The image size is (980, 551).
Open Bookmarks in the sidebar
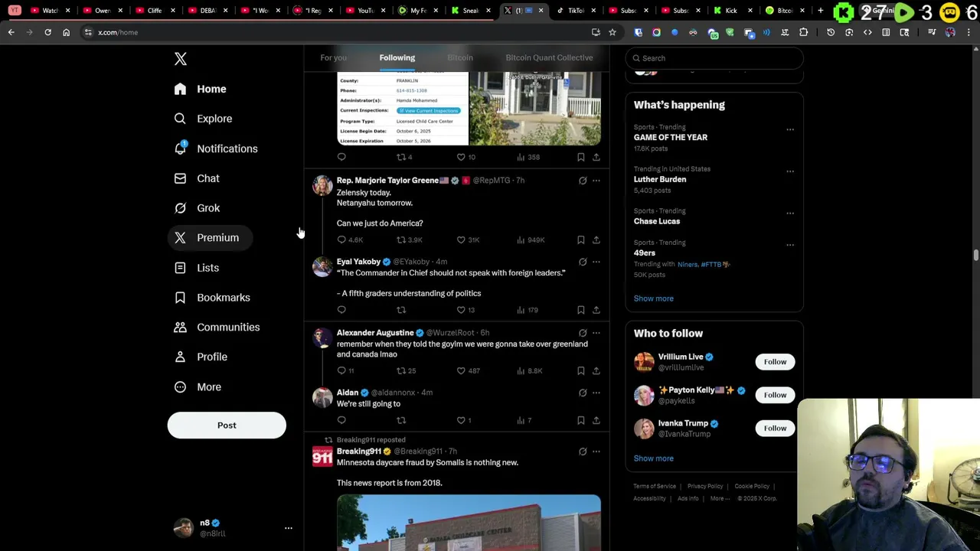(213, 298)
